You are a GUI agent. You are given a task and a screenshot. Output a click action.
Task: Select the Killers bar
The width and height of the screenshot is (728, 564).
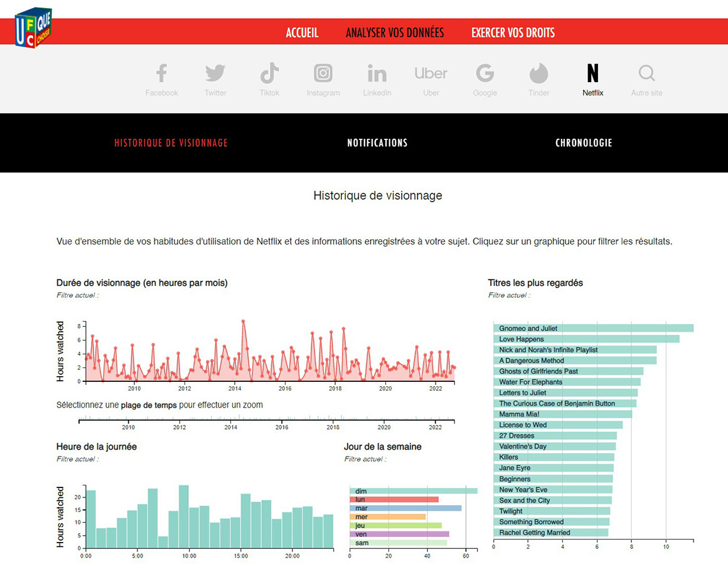(554, 457)
